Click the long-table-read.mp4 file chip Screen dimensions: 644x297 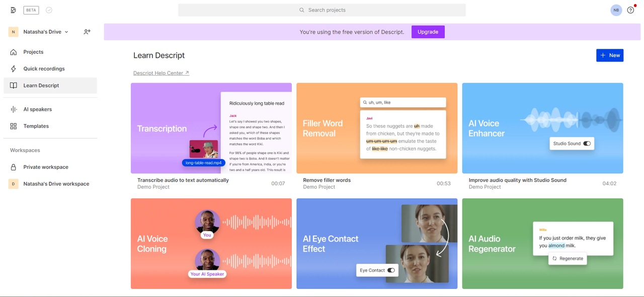click(x=203, y=163)
